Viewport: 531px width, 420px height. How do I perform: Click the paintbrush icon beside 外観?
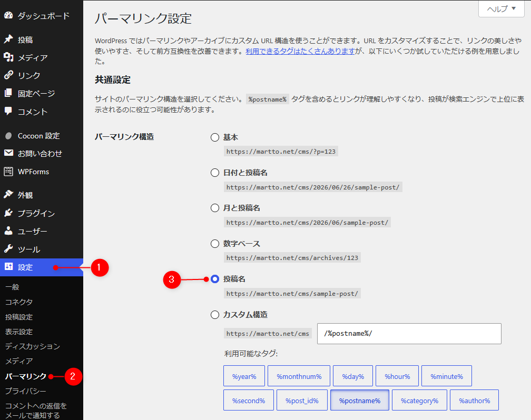click(8, 195)
